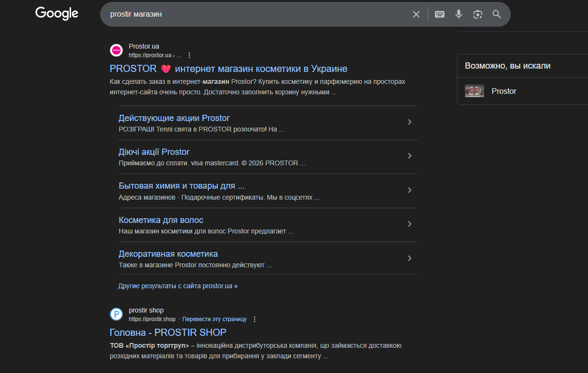Click Другие результаты с сайта prostor.ua
Viewport: 588px width, 373px height.
(178, 286)
